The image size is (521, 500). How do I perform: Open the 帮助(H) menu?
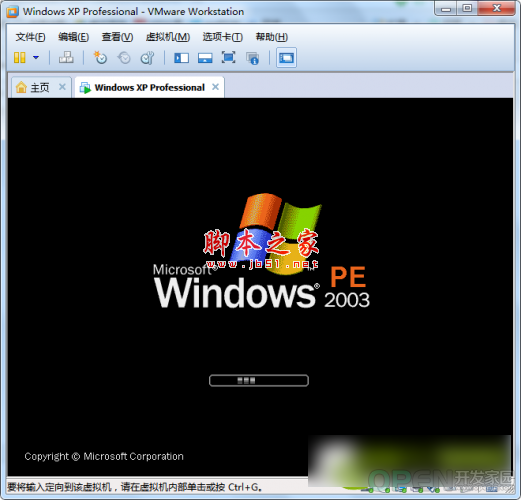point(272,37)
